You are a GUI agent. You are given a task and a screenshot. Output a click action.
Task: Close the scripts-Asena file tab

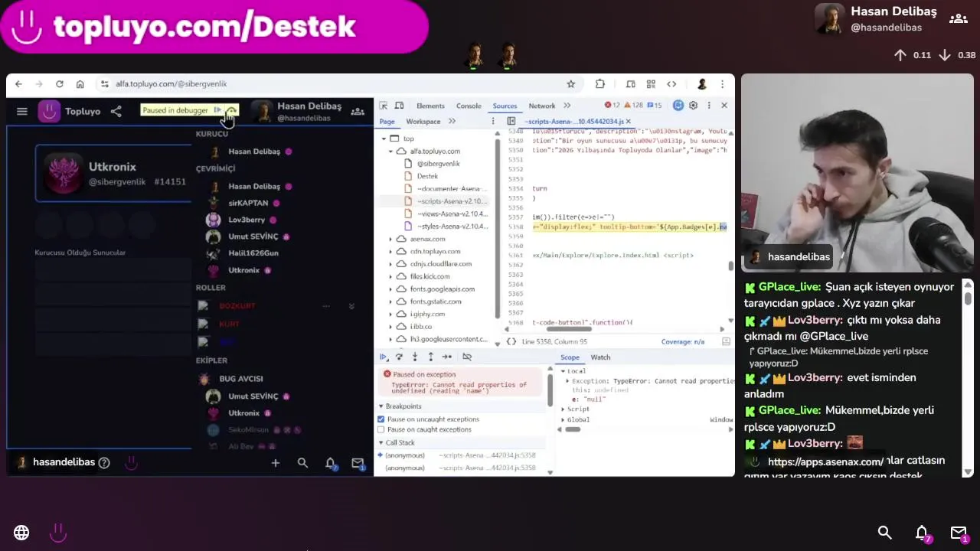[x=629, y=122]
